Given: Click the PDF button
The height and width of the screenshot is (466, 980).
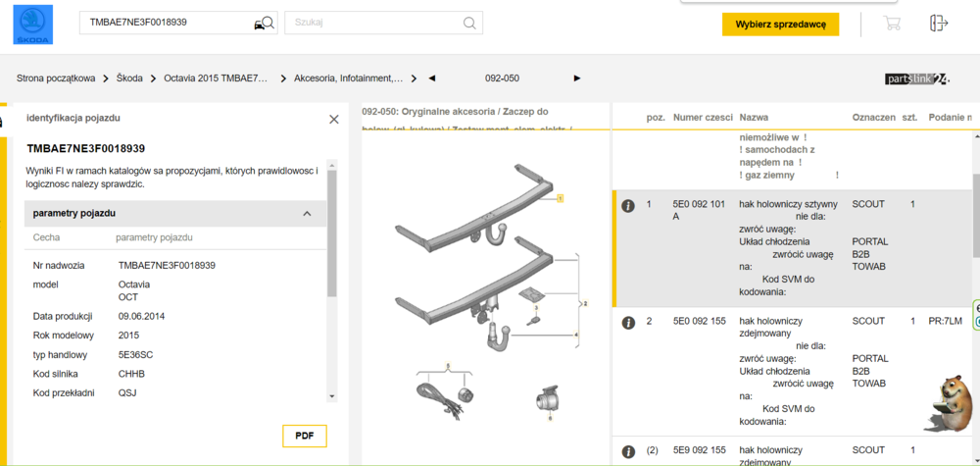Looking at the screenshot, I should point(304,437).
